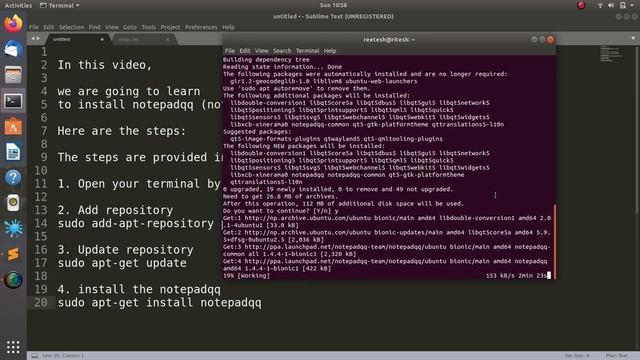Screen dimensions: 640x360
Task: Close the untitled tab in Sublime
Action: [x=102, y=39]
